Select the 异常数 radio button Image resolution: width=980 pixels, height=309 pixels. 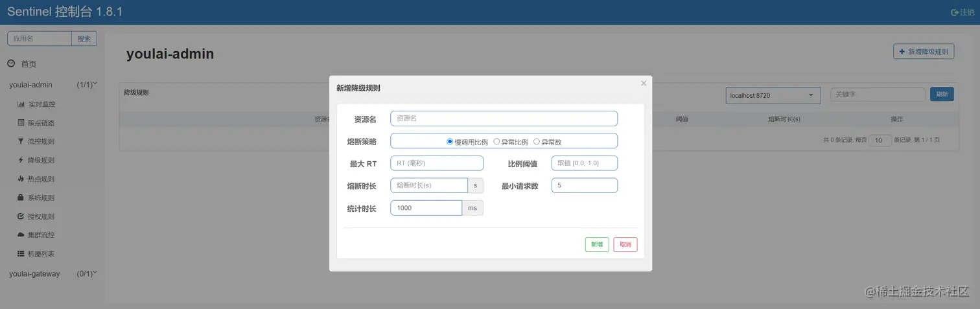pyautogui.click(x=536, y=141)
